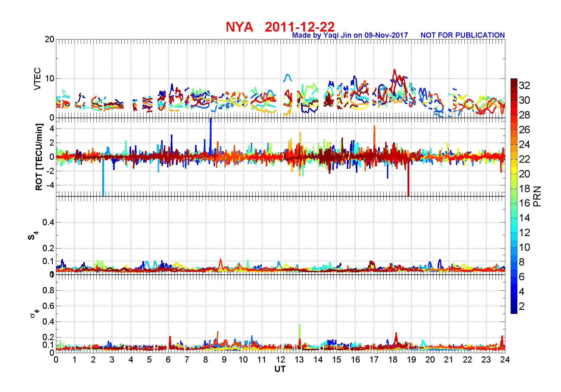The width and height of the screenshot is (561, 392).
Task: Click the 'ROT [TECU/min]' y-axis label
Action: coord(39,157)
